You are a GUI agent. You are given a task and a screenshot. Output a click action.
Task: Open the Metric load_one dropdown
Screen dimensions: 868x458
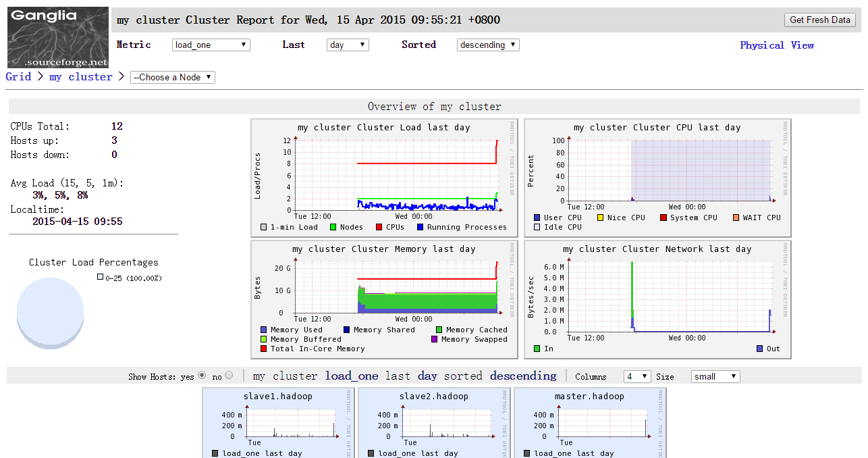click(x=211, y=45)
